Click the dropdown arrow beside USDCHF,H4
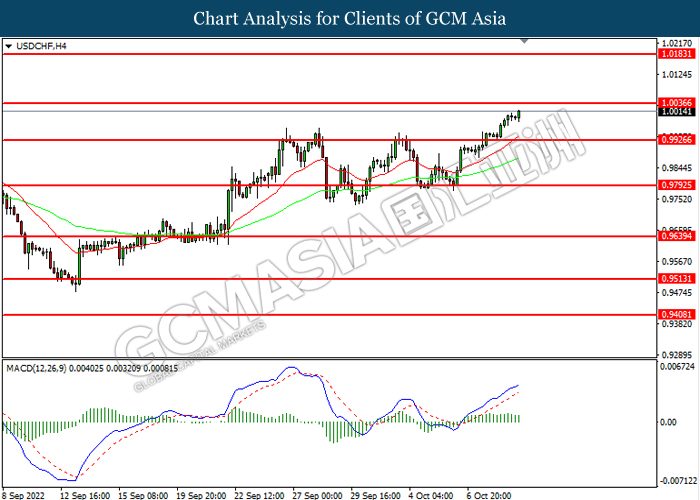The image size is (700, 500). pos(8,46)
